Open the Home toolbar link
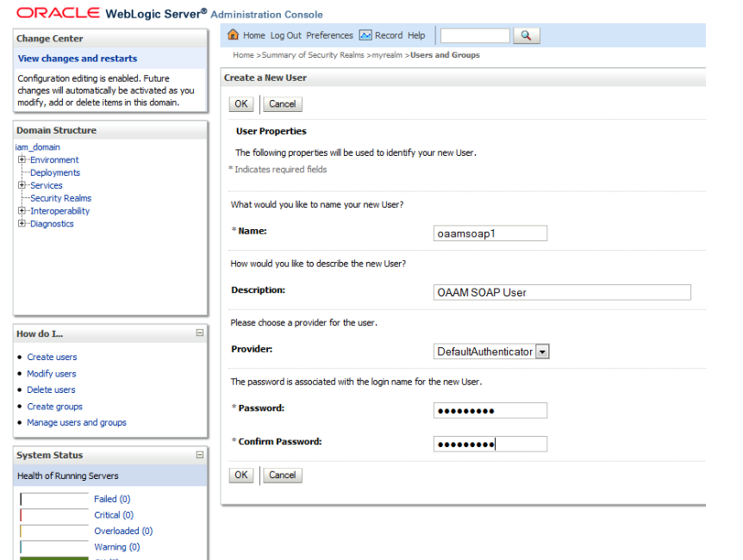The width and height of the screenshot is (743, 560). [254, 35]
